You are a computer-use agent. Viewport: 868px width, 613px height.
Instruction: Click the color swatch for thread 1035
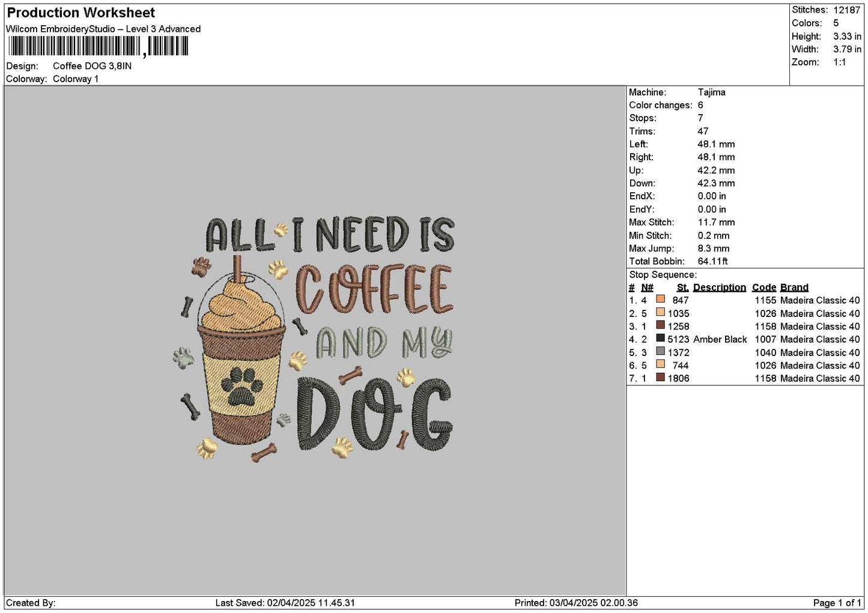point(660,312)
